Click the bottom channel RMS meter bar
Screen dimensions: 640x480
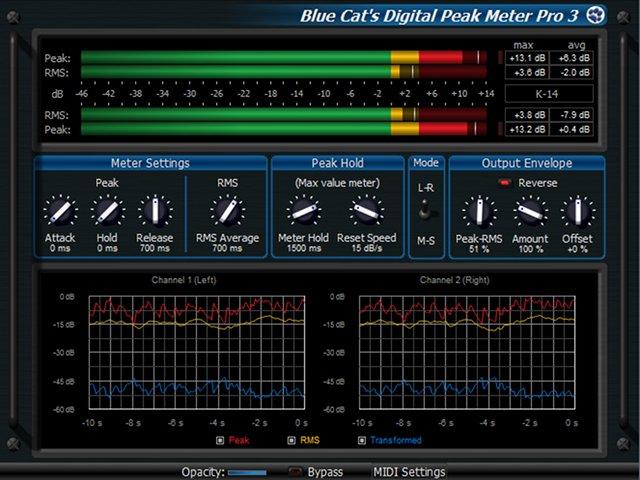(x=284, y=115)
